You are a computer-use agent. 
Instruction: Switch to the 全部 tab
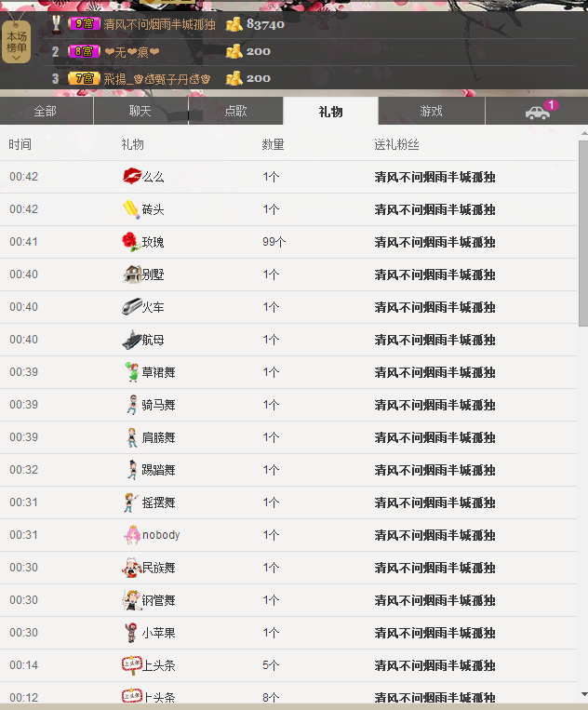[x=46, y=112]
